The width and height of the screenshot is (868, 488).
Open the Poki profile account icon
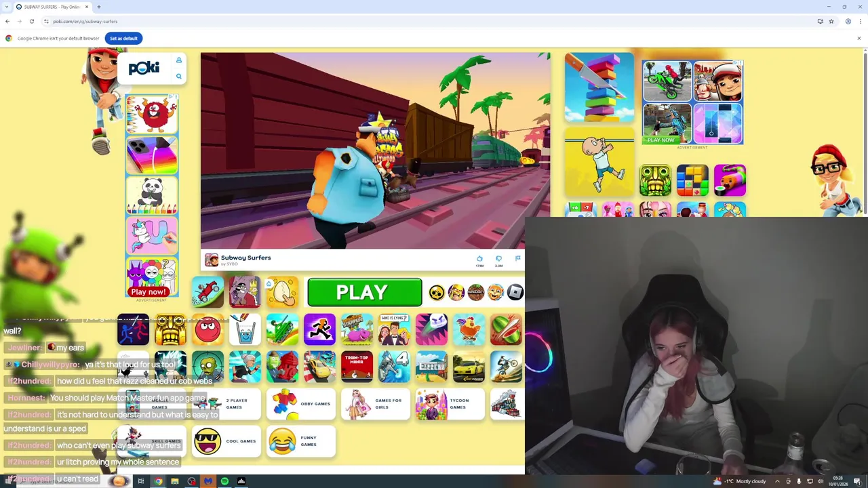pos(179,60)
